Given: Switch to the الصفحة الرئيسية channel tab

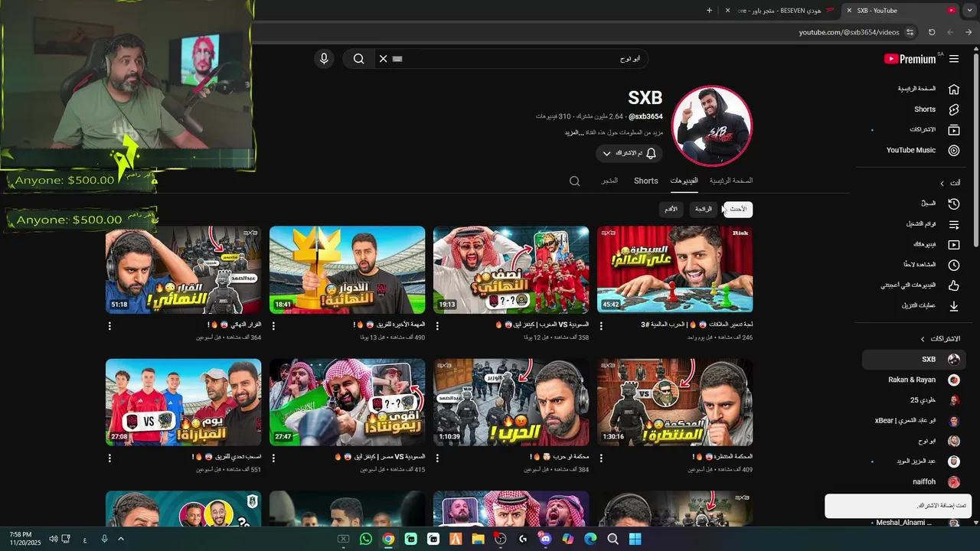Looking at the screenshot, I should (x=731, y=181).
